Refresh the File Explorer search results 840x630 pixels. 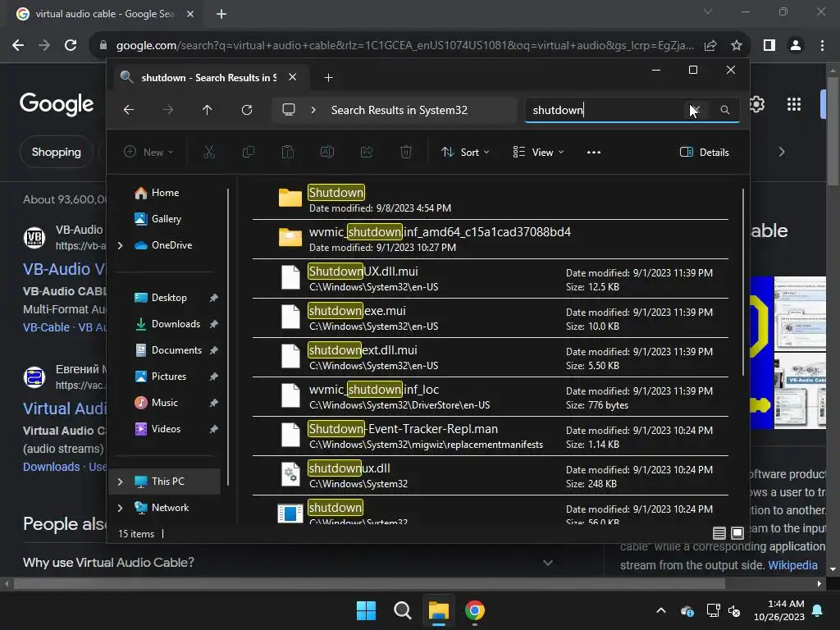click(x=246, y=110)
